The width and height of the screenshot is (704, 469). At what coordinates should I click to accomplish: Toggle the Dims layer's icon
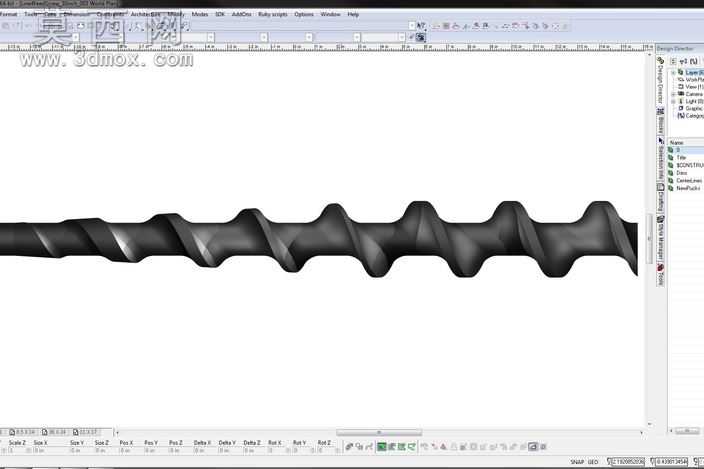coord(671,173)
